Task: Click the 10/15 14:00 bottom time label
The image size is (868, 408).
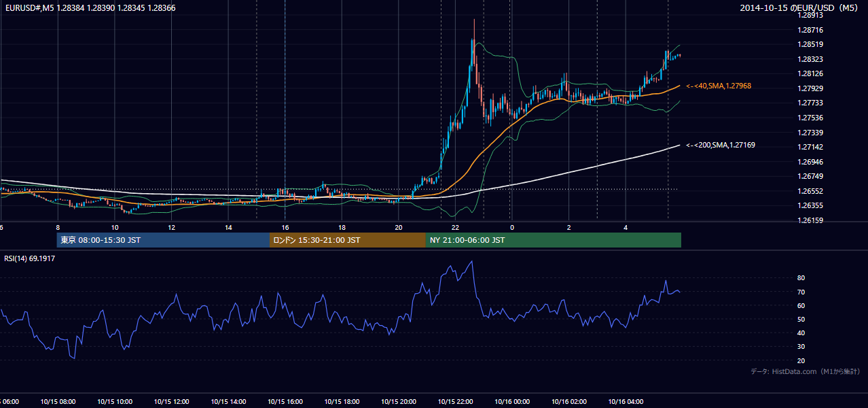Action: [228, 402]
